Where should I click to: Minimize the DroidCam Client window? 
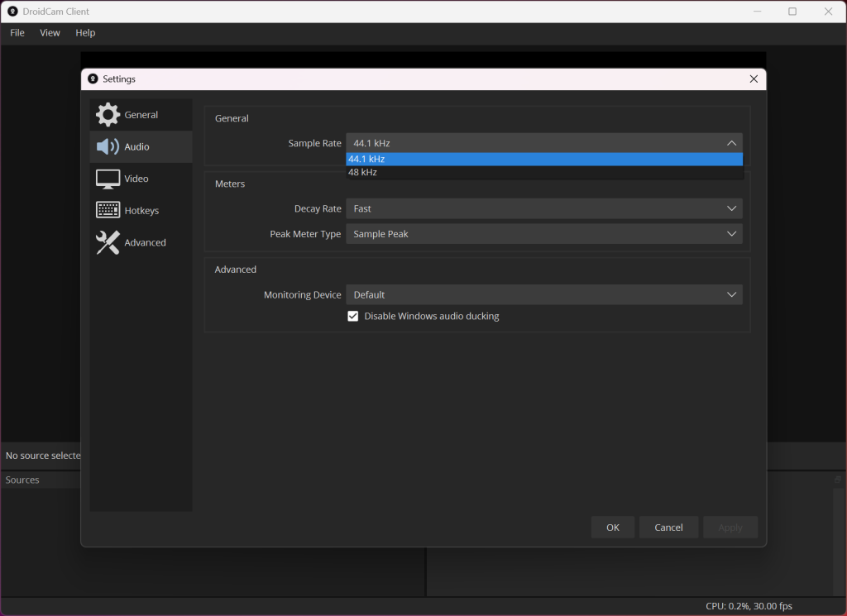tap(758, 12)
